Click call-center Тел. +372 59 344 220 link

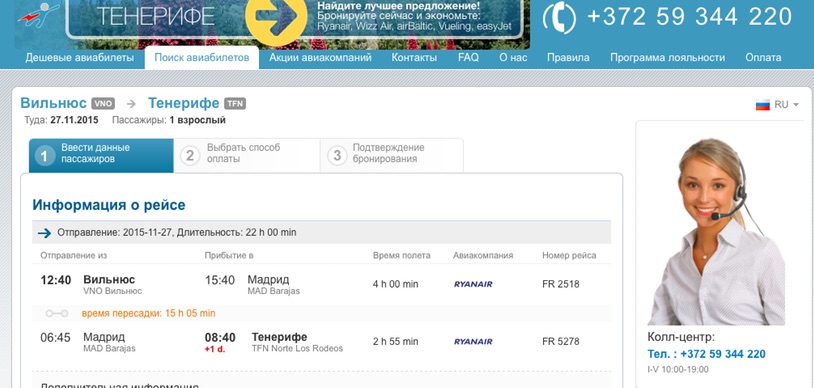coord(707,354)
